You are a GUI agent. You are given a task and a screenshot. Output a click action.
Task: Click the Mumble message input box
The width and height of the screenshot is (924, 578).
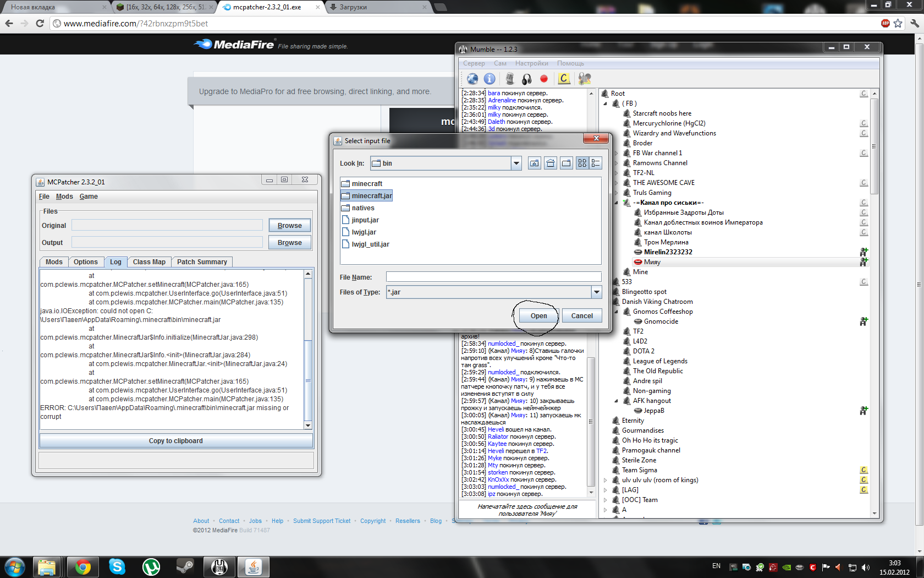click(x=527, y=510)
